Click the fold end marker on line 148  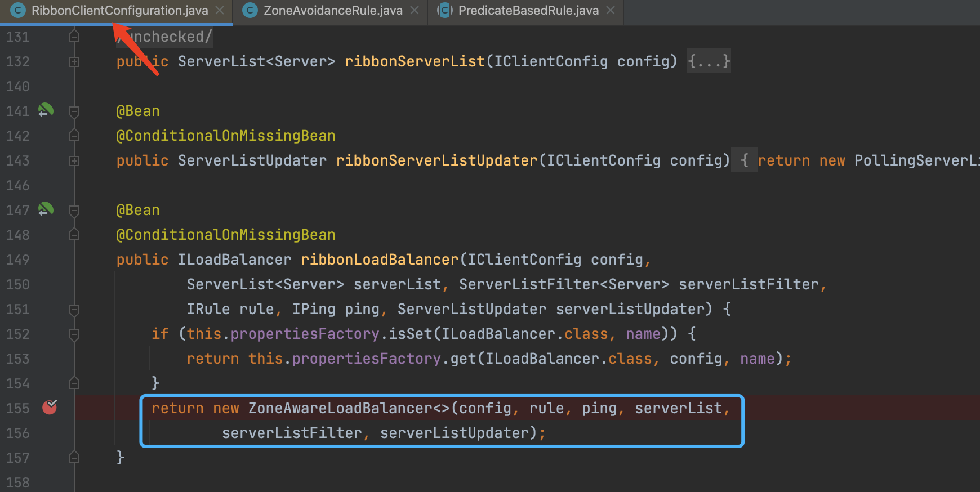(x=74, y=235)
